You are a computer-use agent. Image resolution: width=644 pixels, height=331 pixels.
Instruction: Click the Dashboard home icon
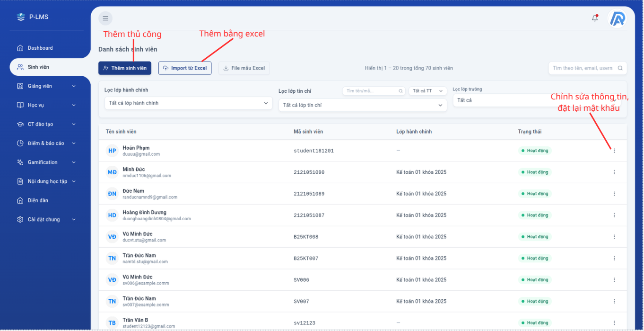pos(20,48)
